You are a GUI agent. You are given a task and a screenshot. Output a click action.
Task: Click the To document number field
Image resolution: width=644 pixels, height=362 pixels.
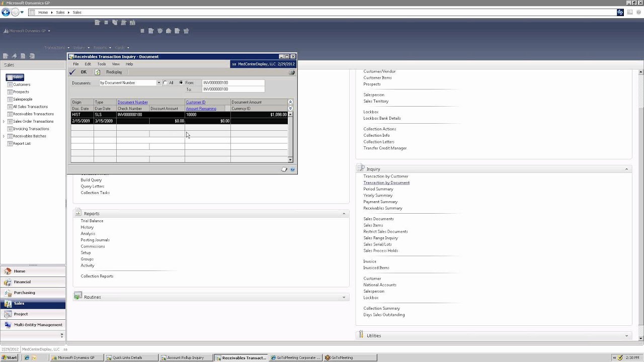(x=233, y=89)
